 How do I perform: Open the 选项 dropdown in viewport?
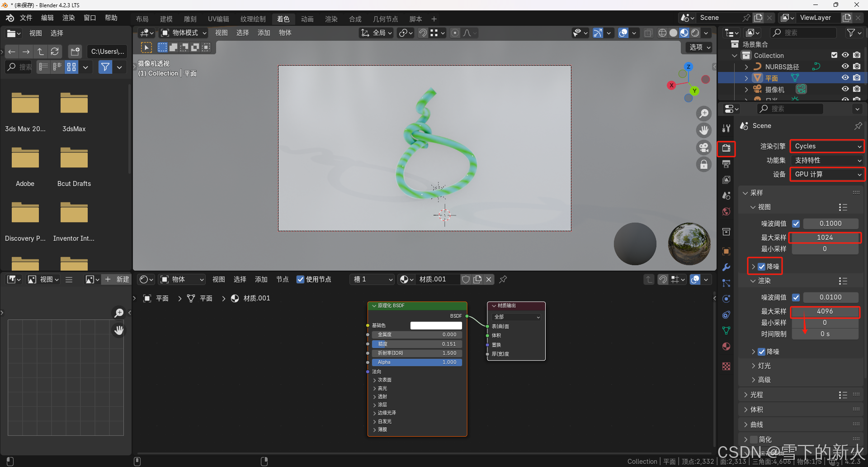(700, 47)
